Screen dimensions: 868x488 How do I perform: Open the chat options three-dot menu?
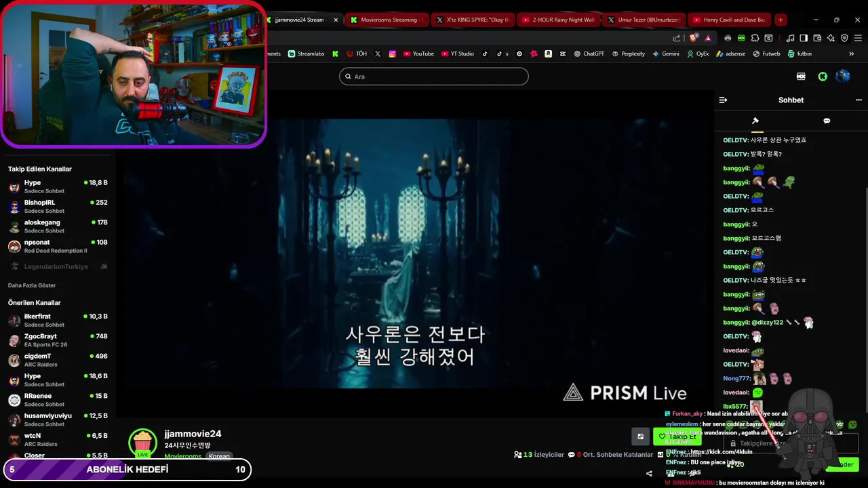pyautogui.click(x=859, y=100)
